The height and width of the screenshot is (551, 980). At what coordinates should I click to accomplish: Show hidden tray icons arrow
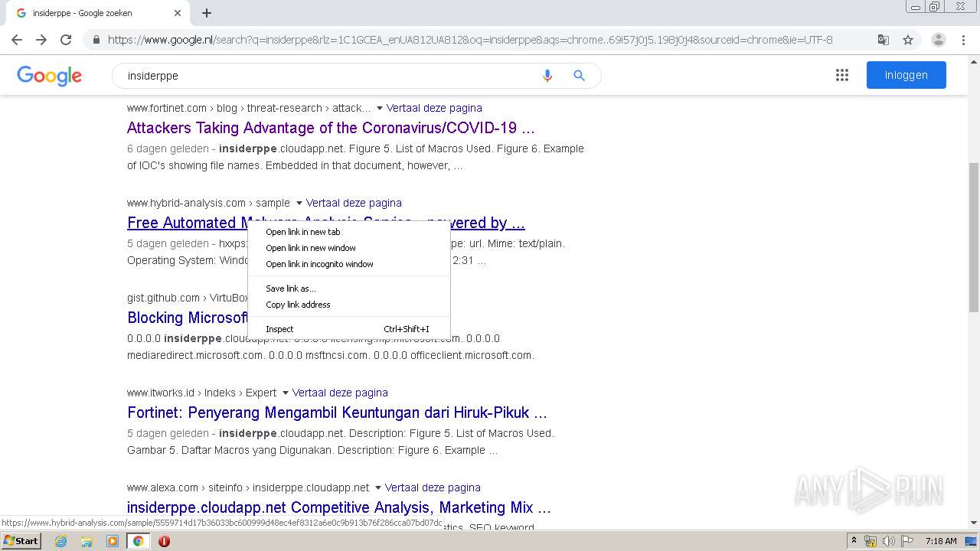coord(854,541)
